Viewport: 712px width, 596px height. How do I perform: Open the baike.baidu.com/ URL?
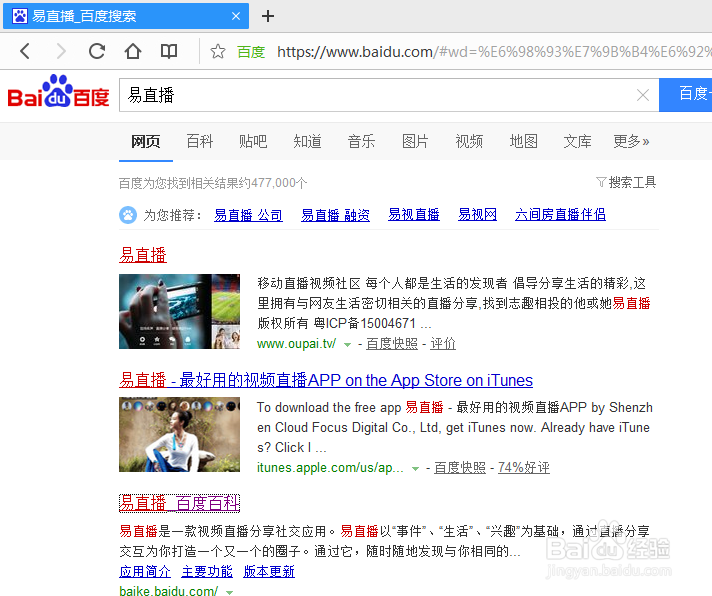[x=168, y=591]
